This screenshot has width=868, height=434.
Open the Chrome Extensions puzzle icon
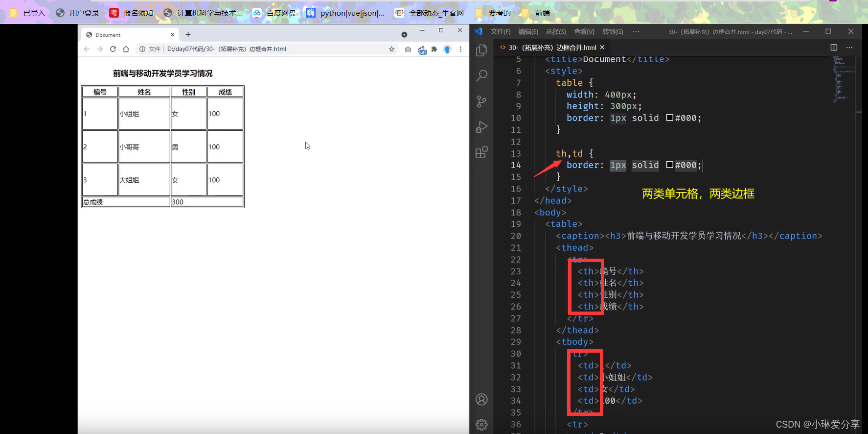tap(434, 49)
